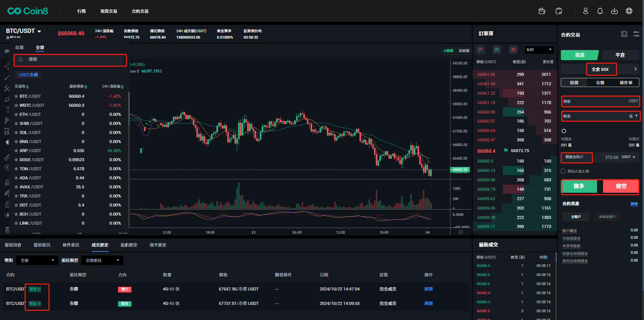644x320 pixels.
Task: Open the contract calculator icon
Action: coord(624,34)
